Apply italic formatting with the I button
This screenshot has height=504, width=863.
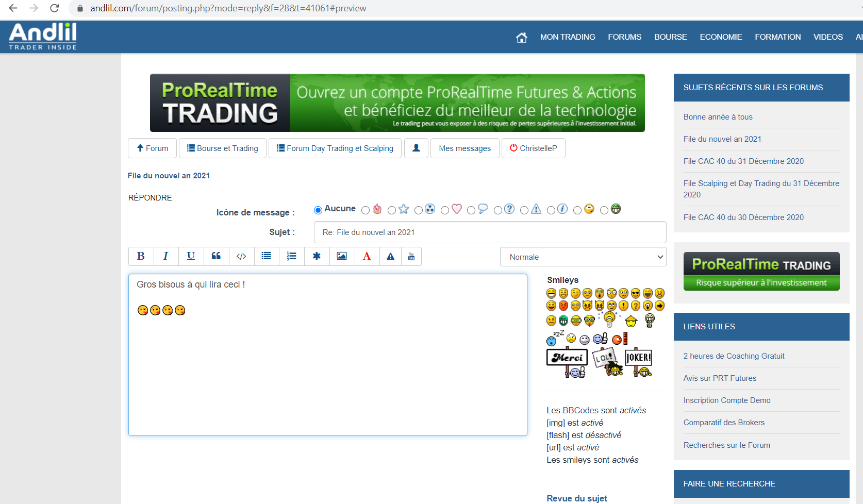pyautogui.click(x=166, y=256)
